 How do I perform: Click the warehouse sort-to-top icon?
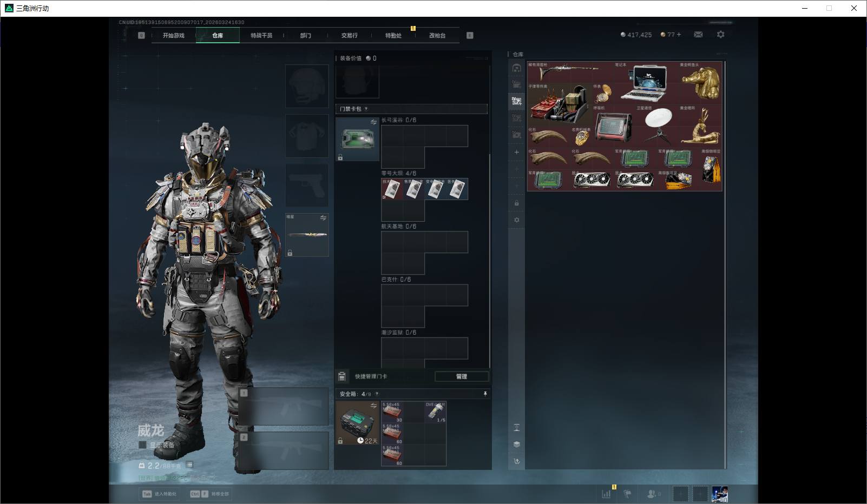coord(517,428)
